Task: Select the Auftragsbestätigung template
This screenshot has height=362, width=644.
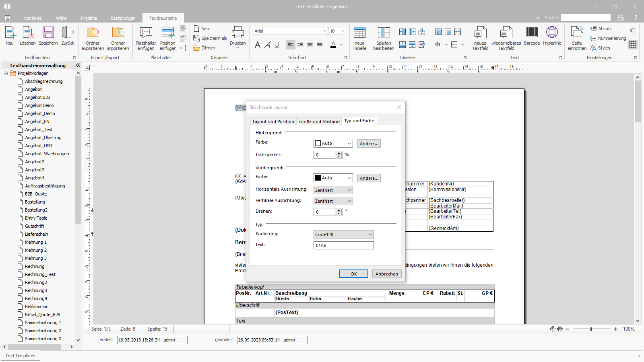Action: coord(45,186)
